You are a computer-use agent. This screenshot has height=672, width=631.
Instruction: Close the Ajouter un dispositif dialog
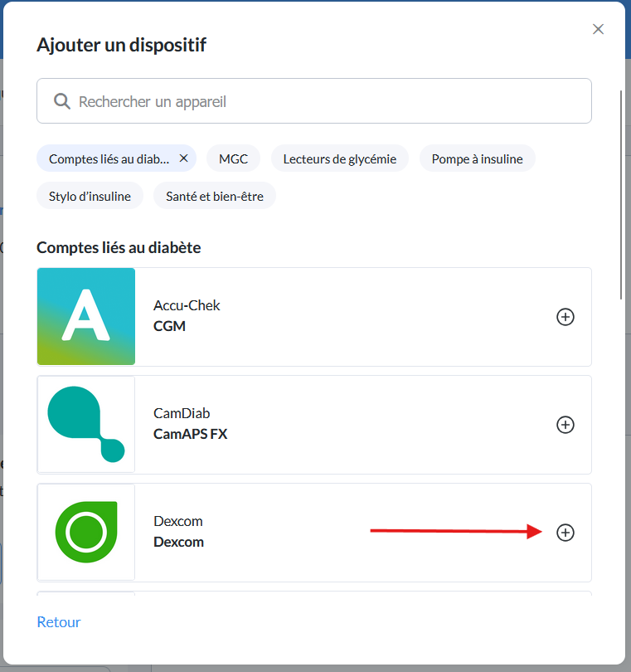click(598, 29)
